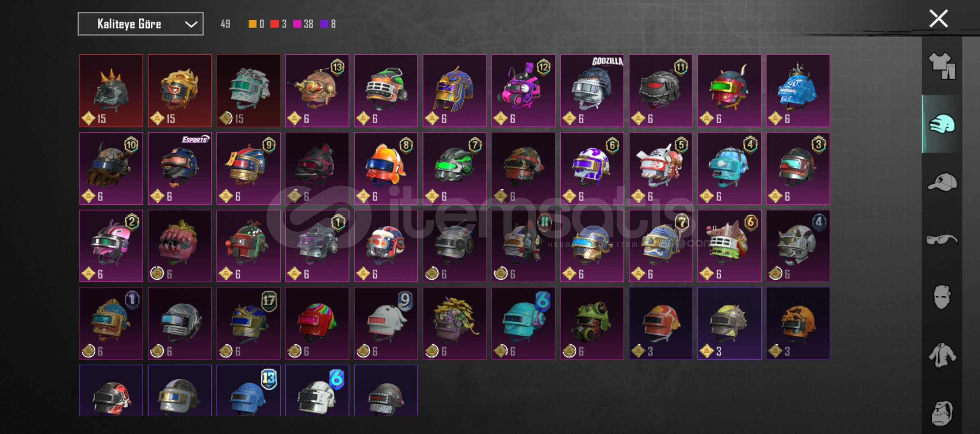980x434 pixels.
Task: Expand the Kaliteye Göre sort dropdown
Action: [x=140, y=24]
